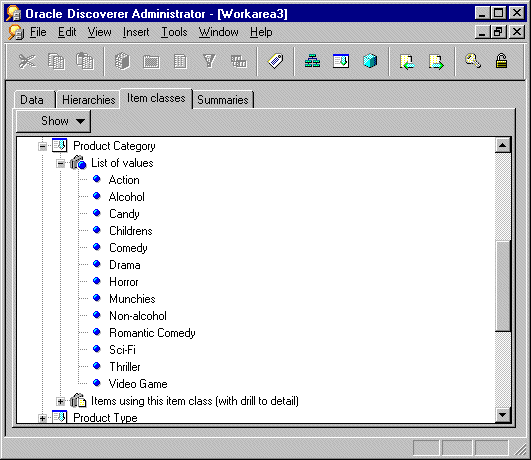Click the vertical scrollbar thumb
Screen dimensions: 531x460
(503, 286)
